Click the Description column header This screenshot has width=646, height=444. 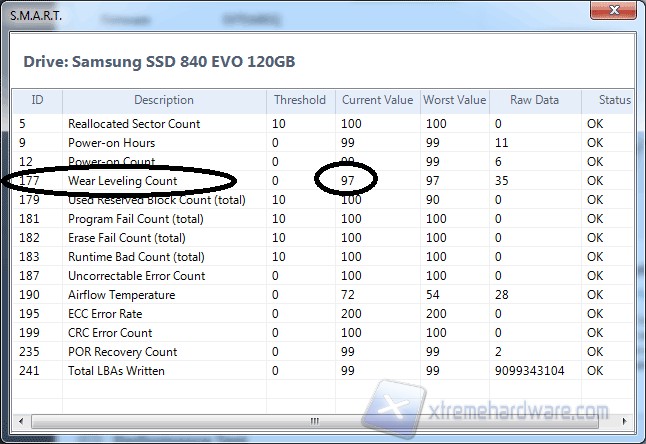(164, 100)
